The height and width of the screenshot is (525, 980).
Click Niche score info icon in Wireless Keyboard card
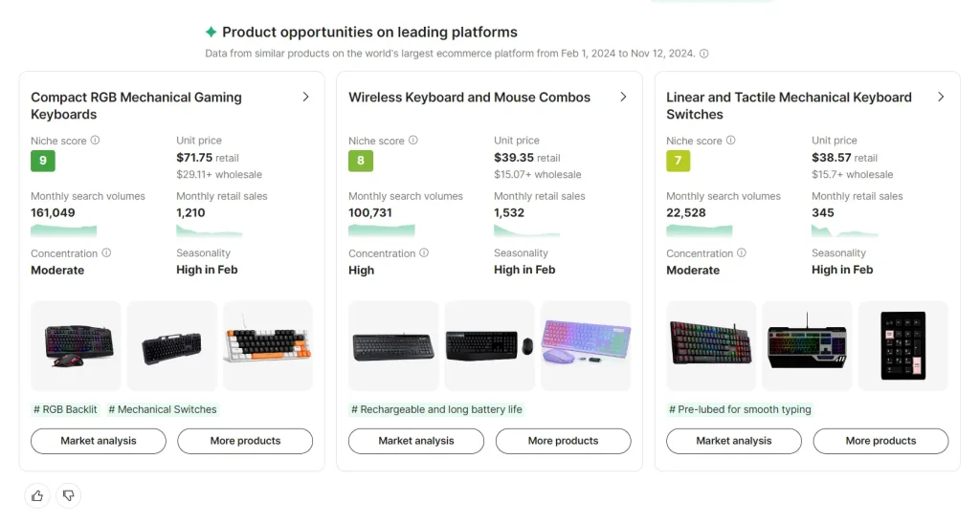pos(412,141)
